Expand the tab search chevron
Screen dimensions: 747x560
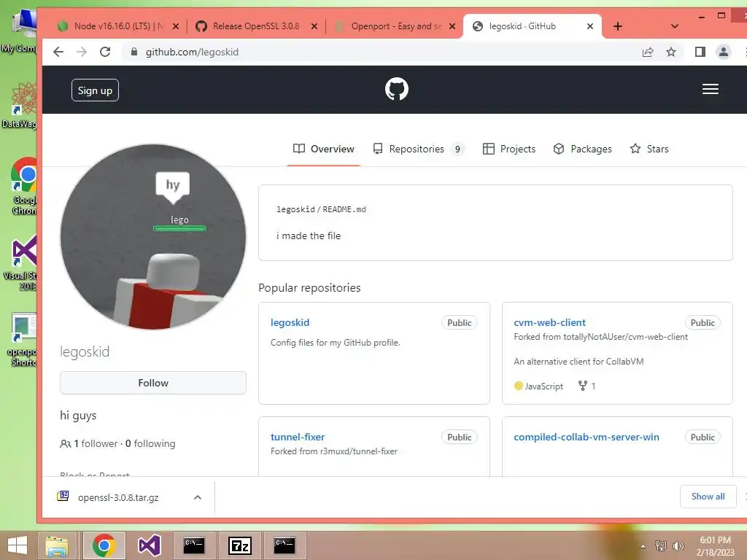tap(674, 26)
